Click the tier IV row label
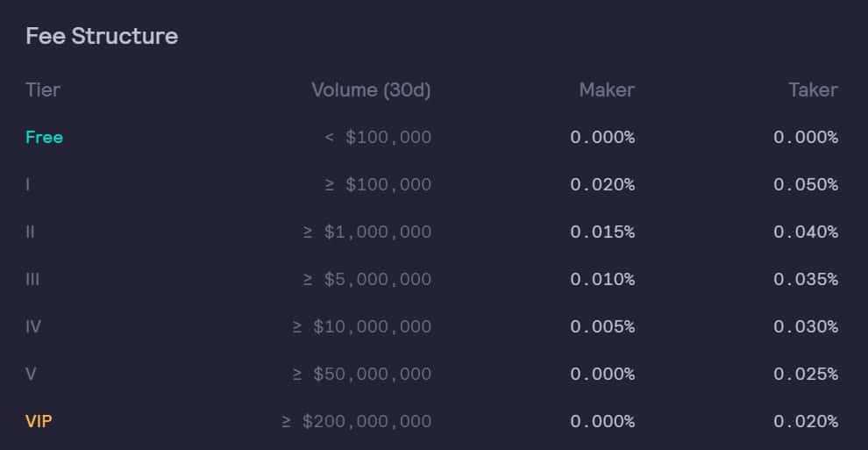 tap(33, 326)
